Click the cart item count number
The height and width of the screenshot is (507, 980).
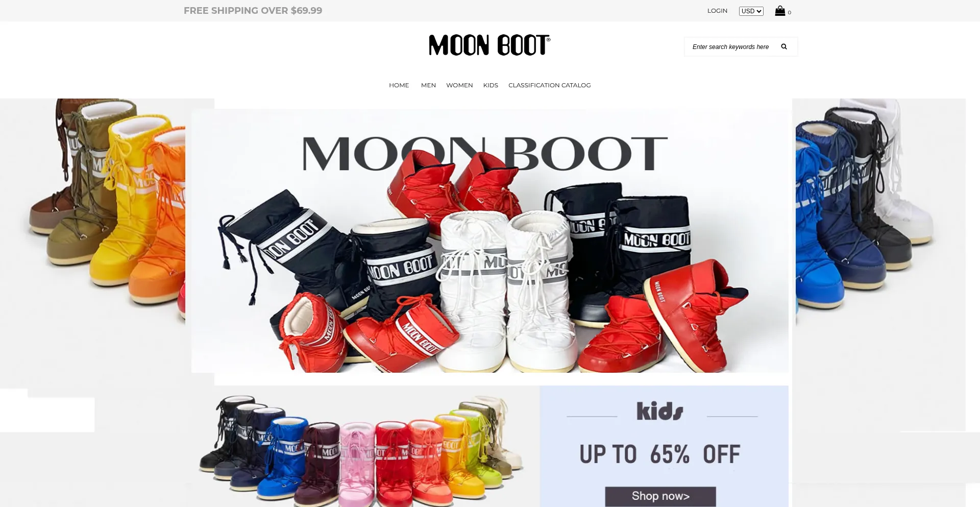click(789, 13)
